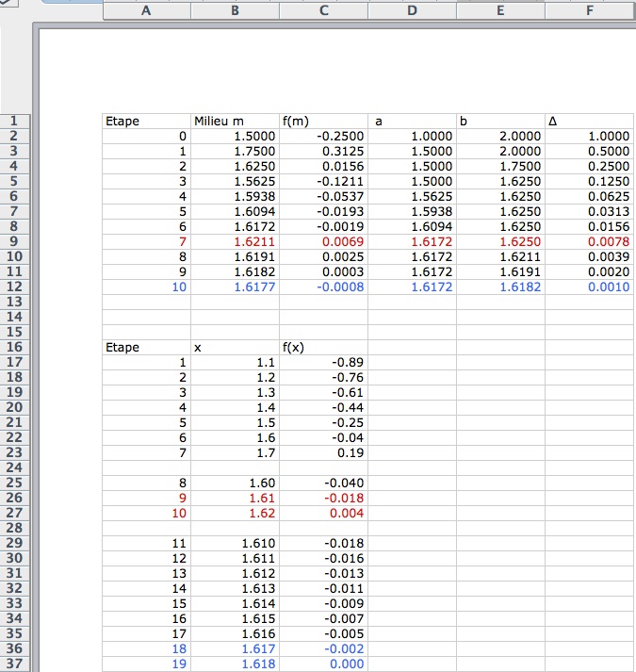Click row header 37
This screenshot has height=672, width=636.
click(16, 664)
